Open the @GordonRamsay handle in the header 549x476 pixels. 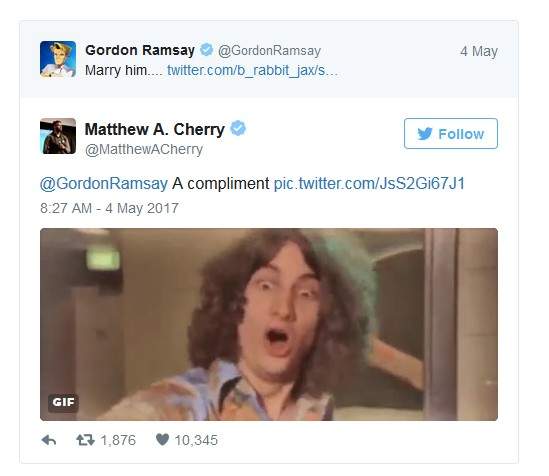(x=269, y=51)
